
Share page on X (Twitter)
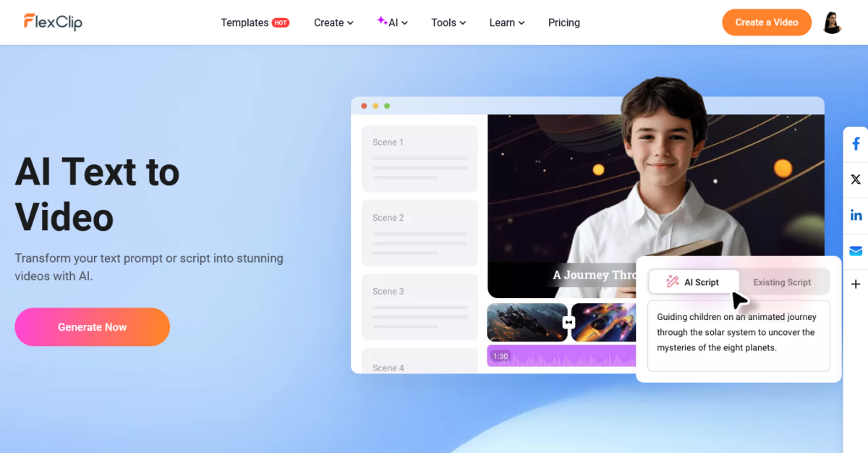(856, 179)
